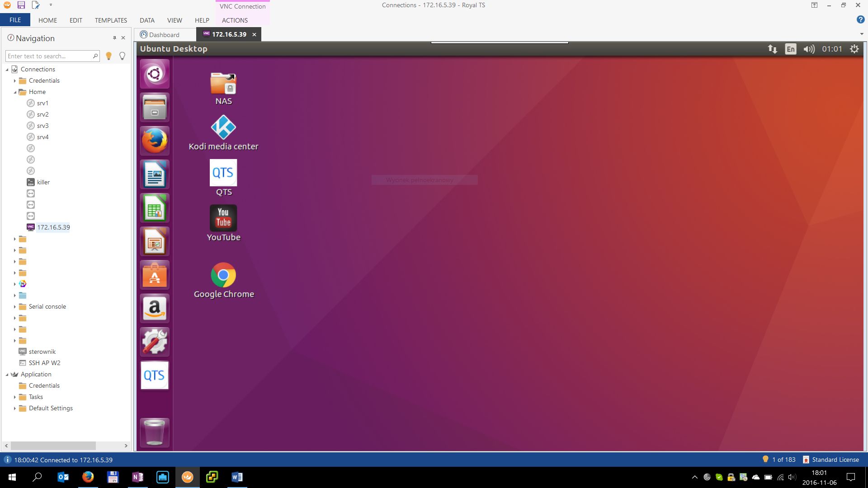Switch to the TEMPLATES ribbon tab
This screenshot has height=488, width=868.
click(111, 20)
